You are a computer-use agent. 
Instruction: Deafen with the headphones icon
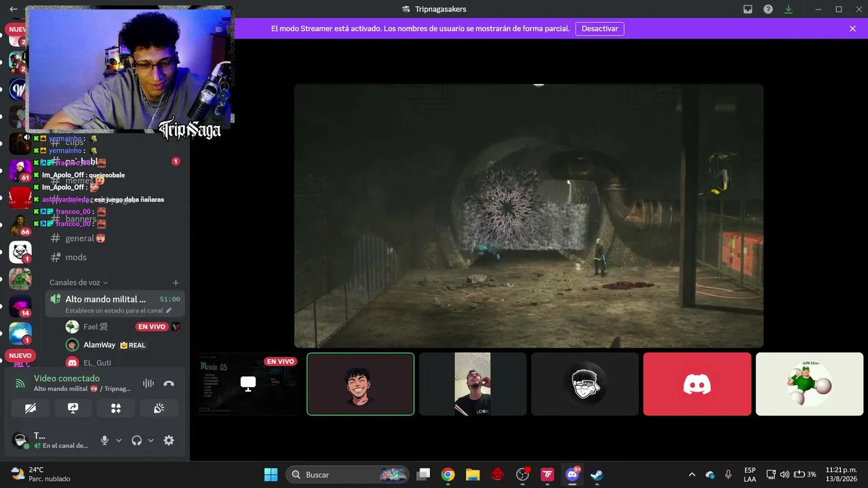[137, 441]
